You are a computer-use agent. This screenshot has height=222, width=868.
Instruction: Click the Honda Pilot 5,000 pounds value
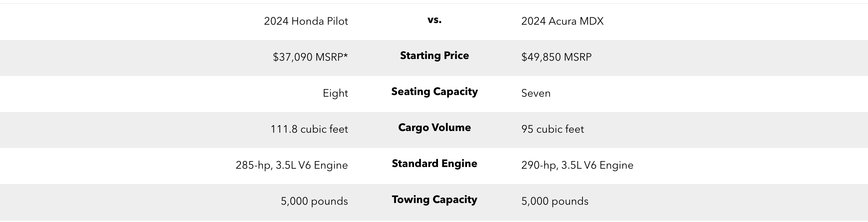tap(314, 201)
